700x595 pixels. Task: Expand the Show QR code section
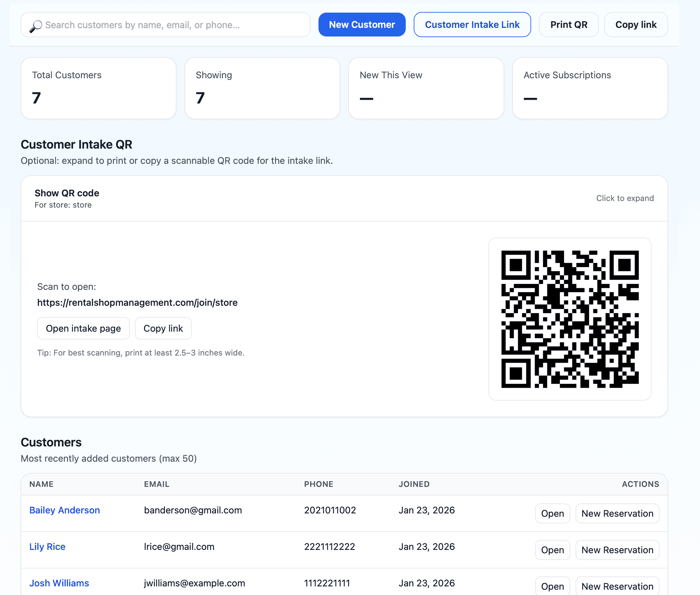66,193
